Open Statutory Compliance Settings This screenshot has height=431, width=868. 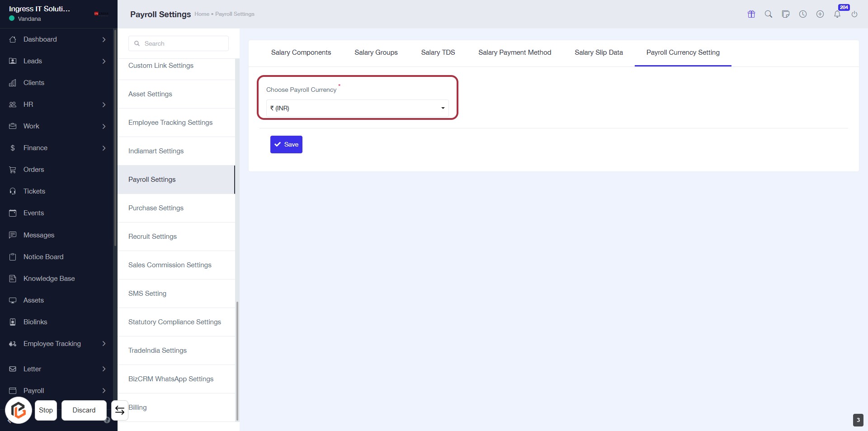click(x=175, y=322)
